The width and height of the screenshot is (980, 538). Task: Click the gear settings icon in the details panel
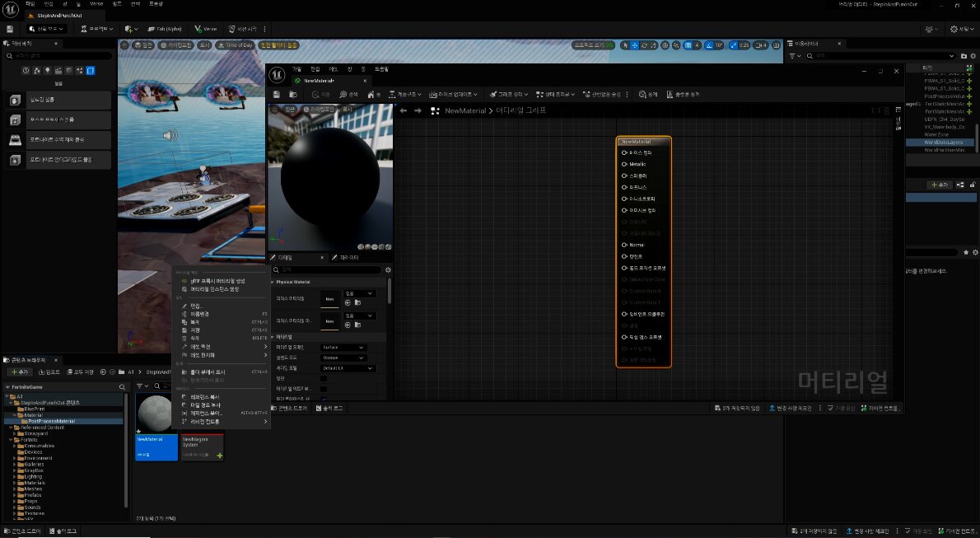point(388,269)
